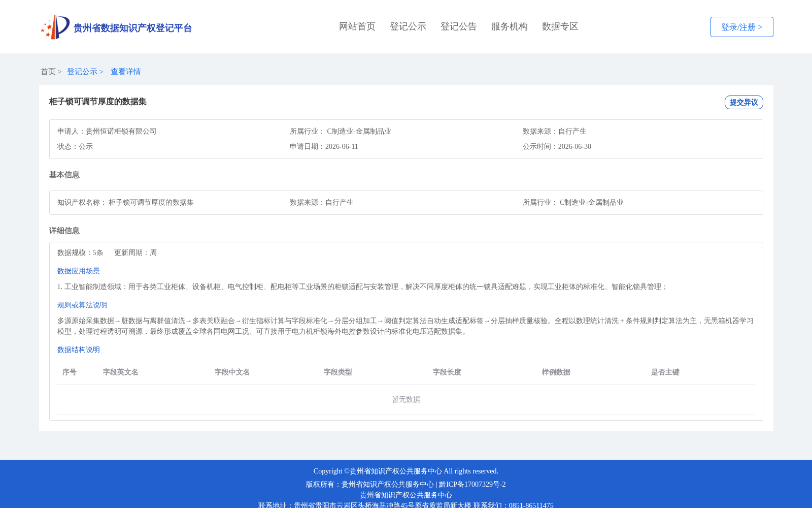Select 服务机构 in the top menu
The image size is (812, 508).
510,26
